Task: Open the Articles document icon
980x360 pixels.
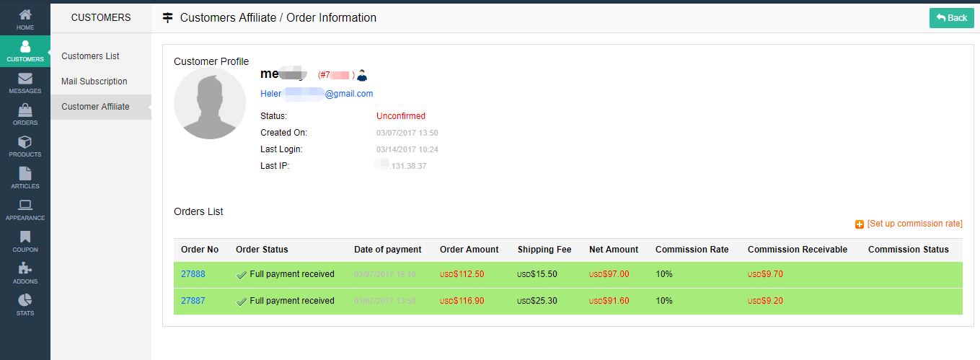Action: coord(25,174)
